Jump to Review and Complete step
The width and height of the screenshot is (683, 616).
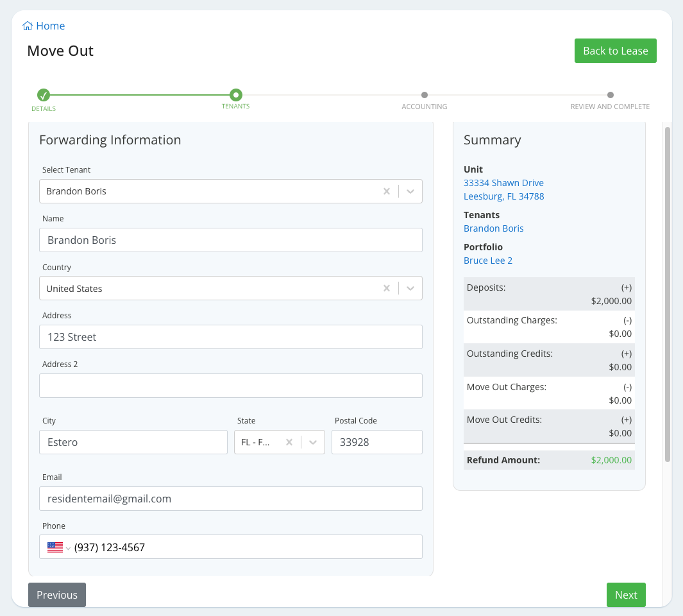[610, 96]
